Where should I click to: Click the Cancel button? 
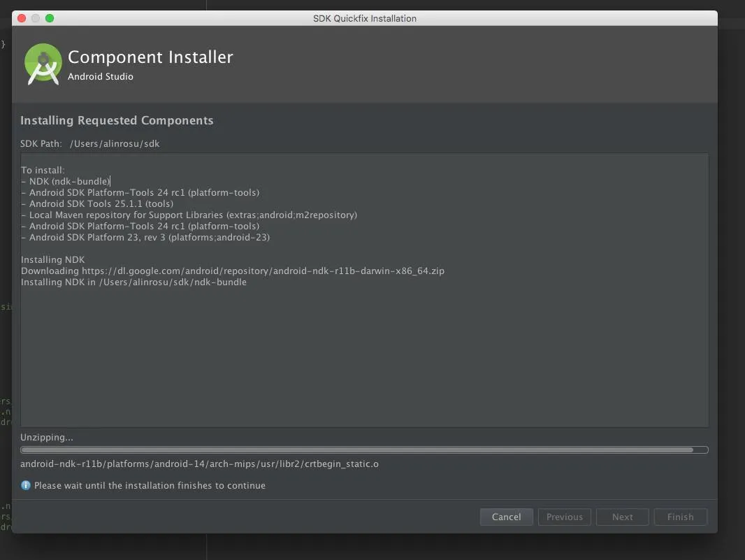point(506,517)
